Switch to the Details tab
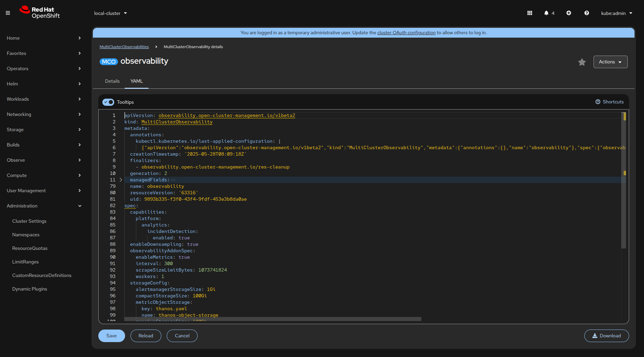 [x=112, y=81]
